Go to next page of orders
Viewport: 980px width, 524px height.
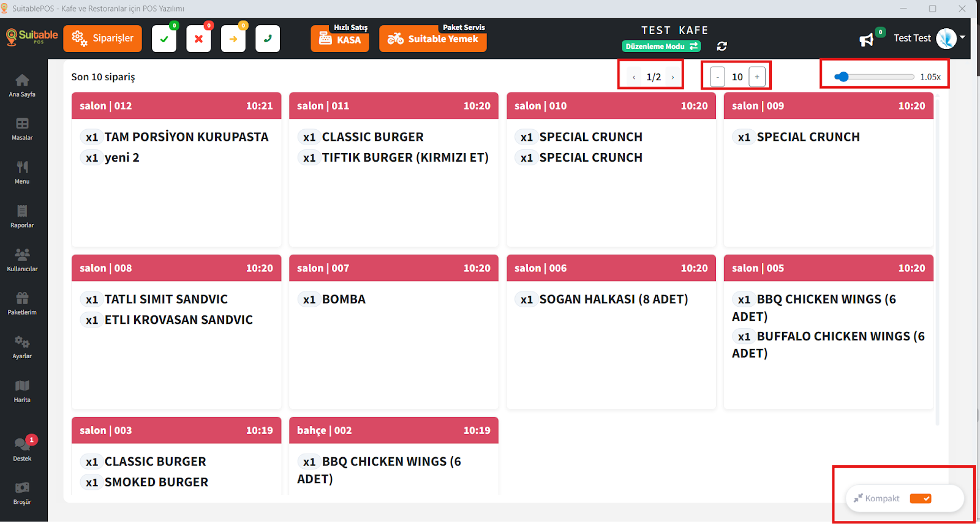(x=673, y=77)
